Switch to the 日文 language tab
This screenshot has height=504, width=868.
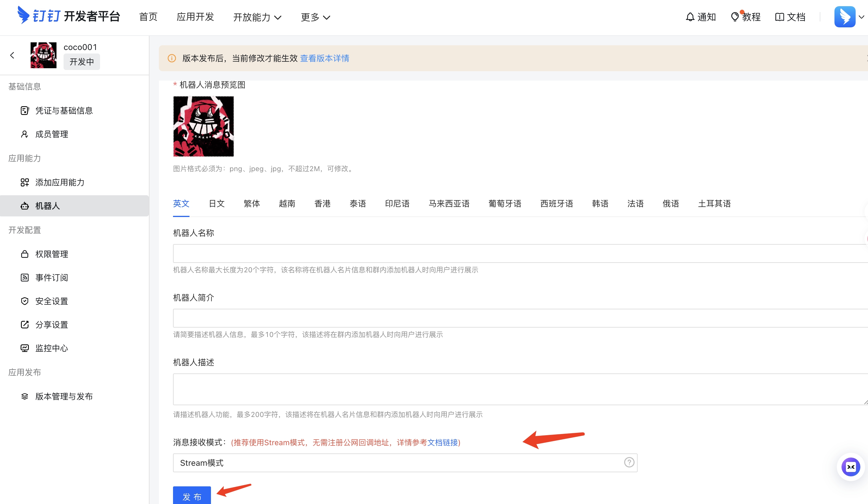pos(217,203)
